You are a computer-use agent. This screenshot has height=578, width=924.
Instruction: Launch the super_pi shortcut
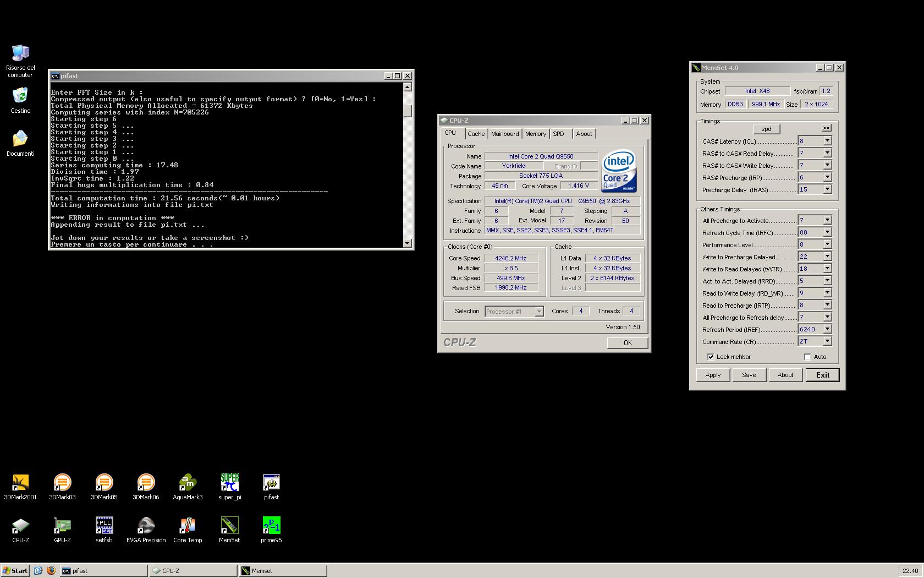(x=229, y=487)
